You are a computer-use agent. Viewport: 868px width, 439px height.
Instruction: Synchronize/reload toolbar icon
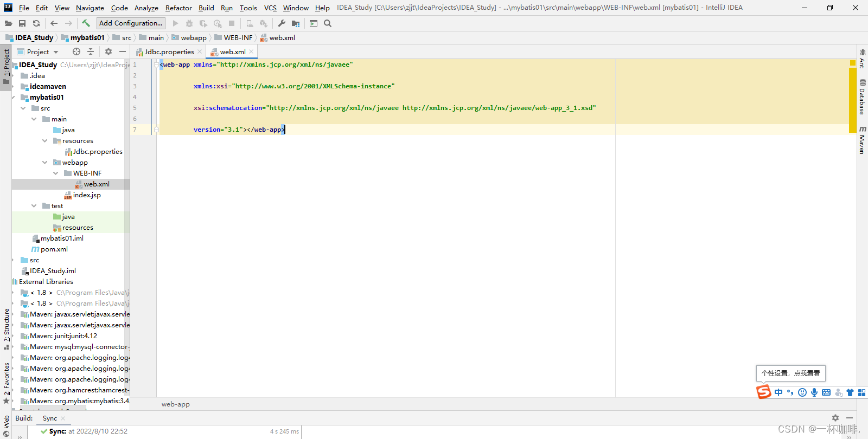[x=36, y=23]
